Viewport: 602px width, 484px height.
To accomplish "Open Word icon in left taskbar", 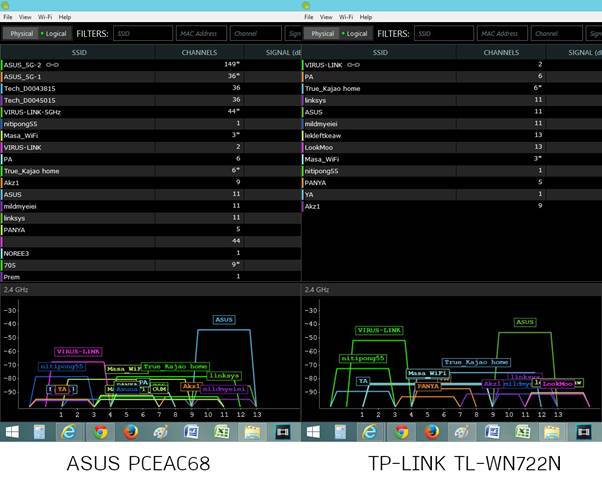I will (191, 432).
